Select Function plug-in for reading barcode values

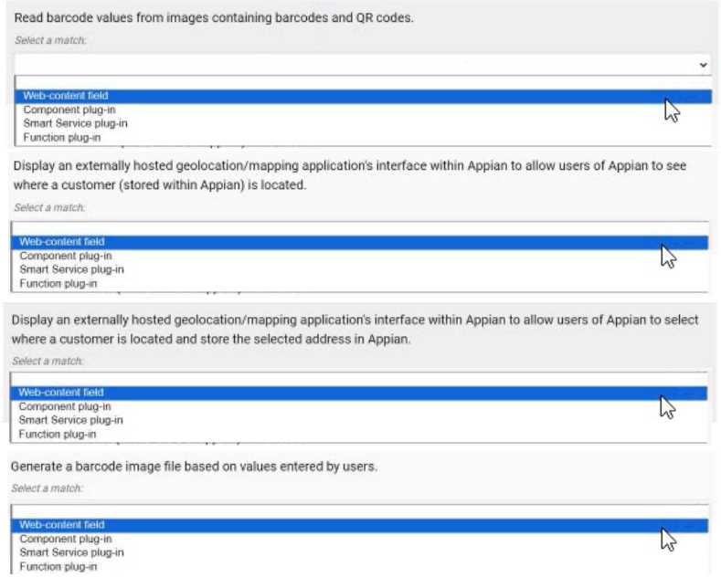pyautogui.click(x=63, y=138)
